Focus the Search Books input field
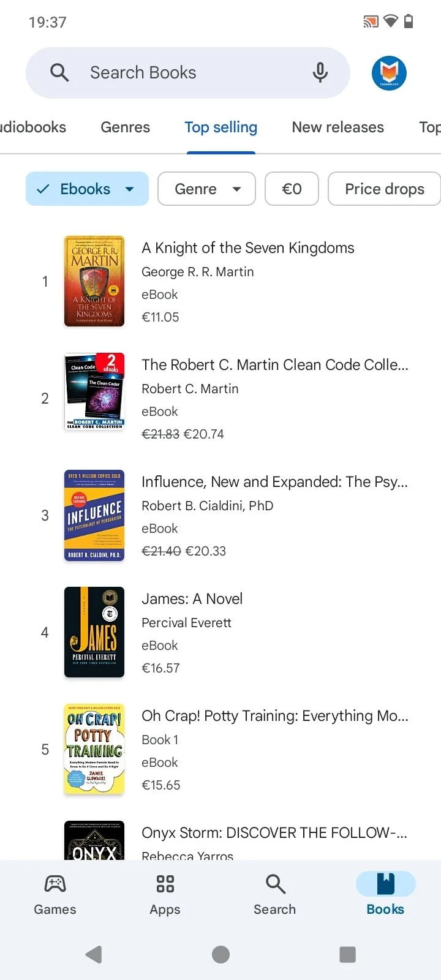 (184, 73)
